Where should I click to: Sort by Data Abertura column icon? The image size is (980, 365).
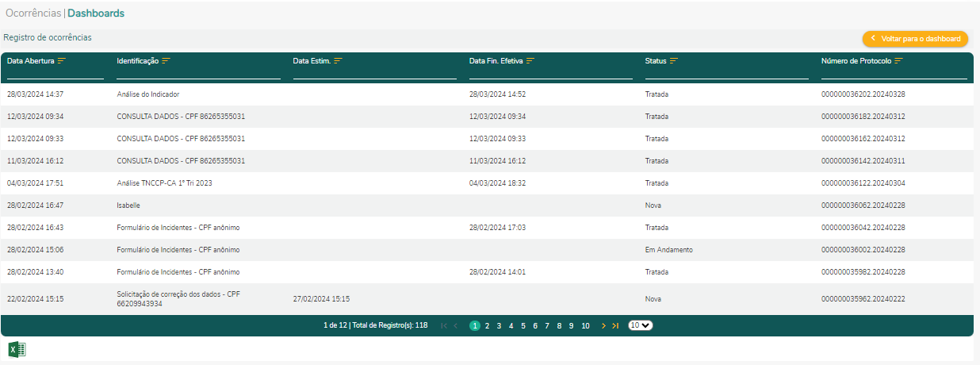tap(61, 61)
